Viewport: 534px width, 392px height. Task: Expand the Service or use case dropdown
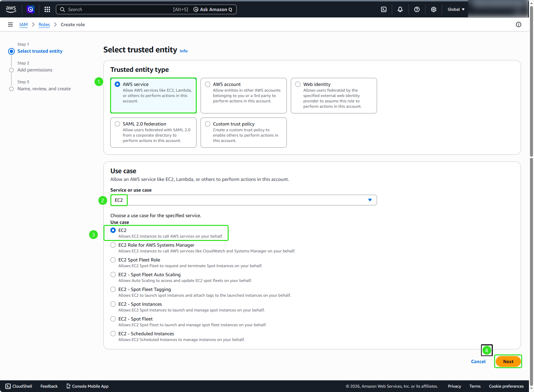(244, 200)
